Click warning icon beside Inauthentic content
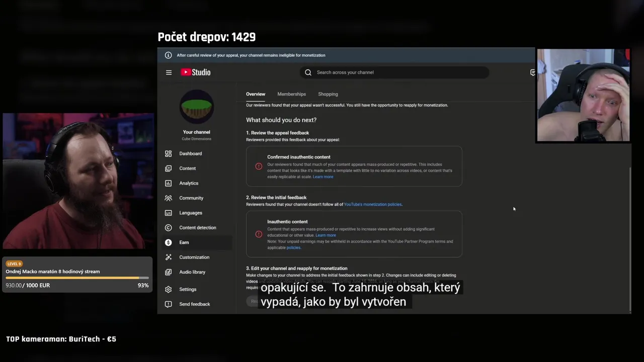This screenshot has height=362, width=644. pos(259,234)
